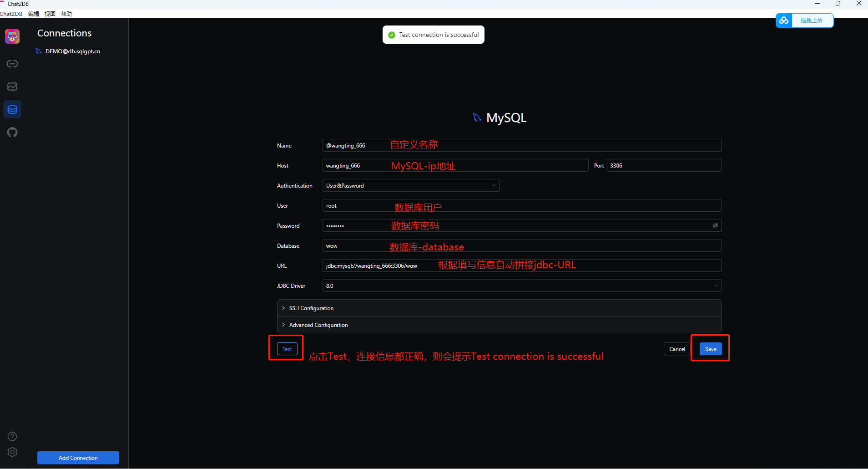Expand Advanced Configuration section

pos(499,325)
